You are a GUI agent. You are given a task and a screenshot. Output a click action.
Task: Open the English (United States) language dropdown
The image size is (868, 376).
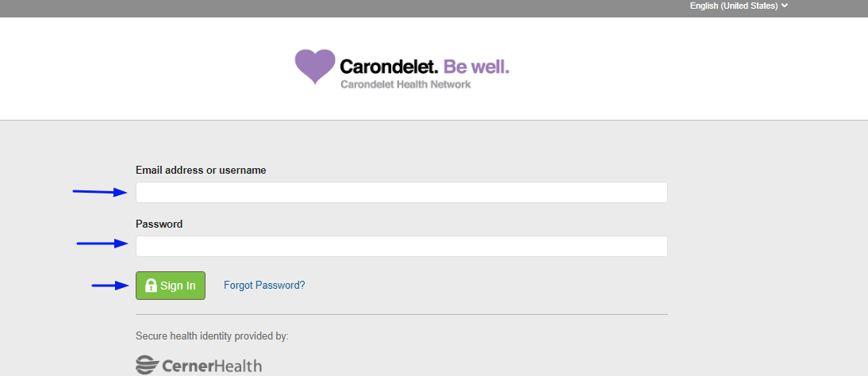pyautogui.click(x=739, y=6)
